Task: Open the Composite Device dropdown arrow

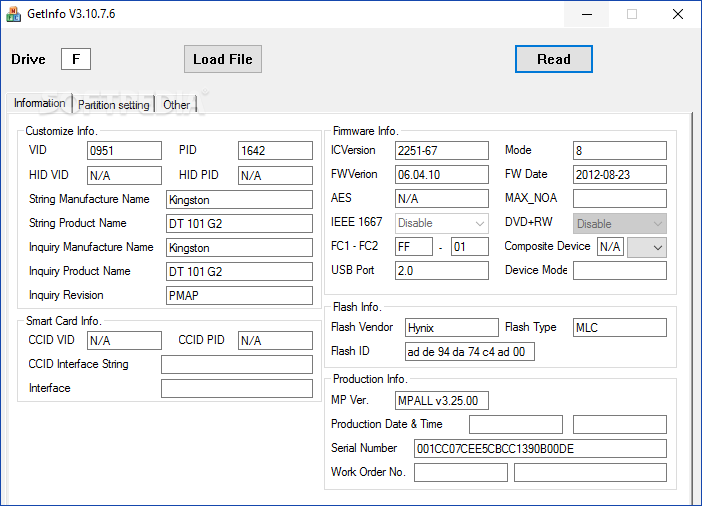Action: 647,247
